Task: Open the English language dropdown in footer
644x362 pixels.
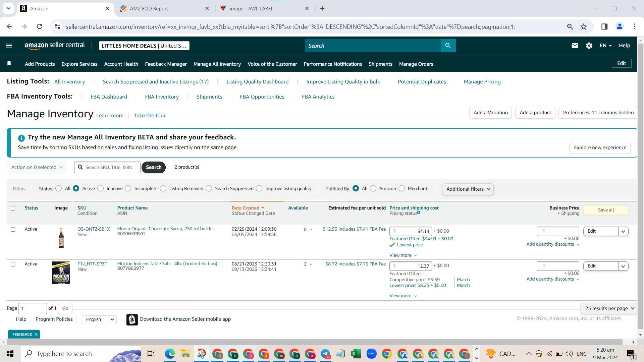Action: coord(99,319)
